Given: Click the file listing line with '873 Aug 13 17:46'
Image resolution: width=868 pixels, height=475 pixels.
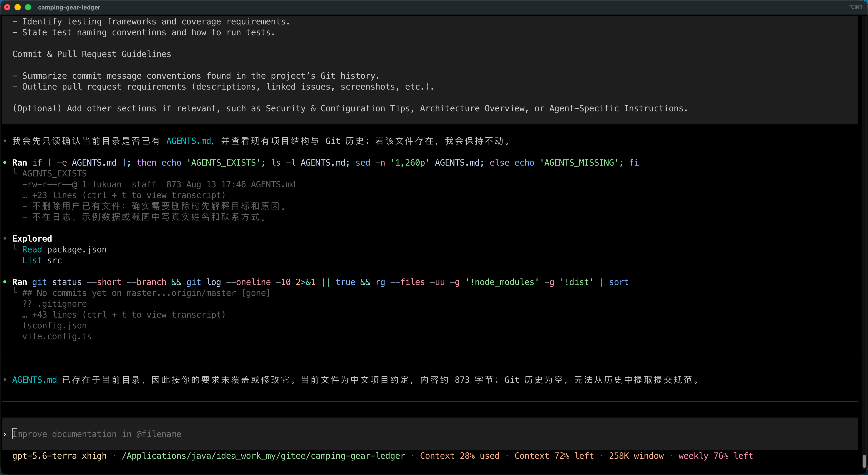Looking at the screenshot, I should point(159,184).
